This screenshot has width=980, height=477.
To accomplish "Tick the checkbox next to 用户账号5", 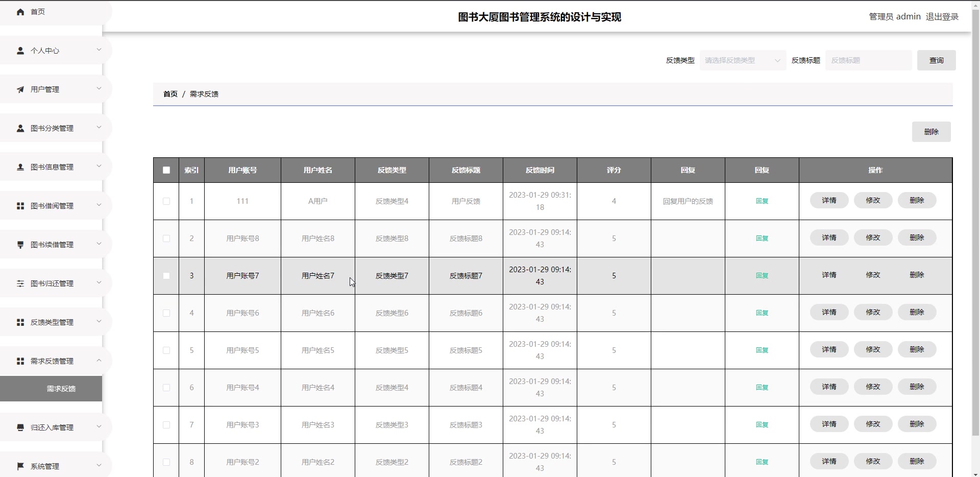I will pyautogui.click(x=165, y=350).
